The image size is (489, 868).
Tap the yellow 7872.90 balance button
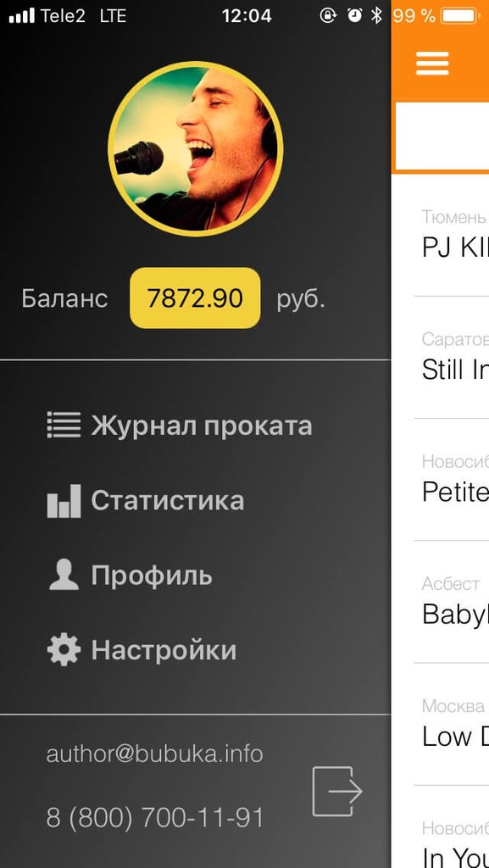coord(195,298)
